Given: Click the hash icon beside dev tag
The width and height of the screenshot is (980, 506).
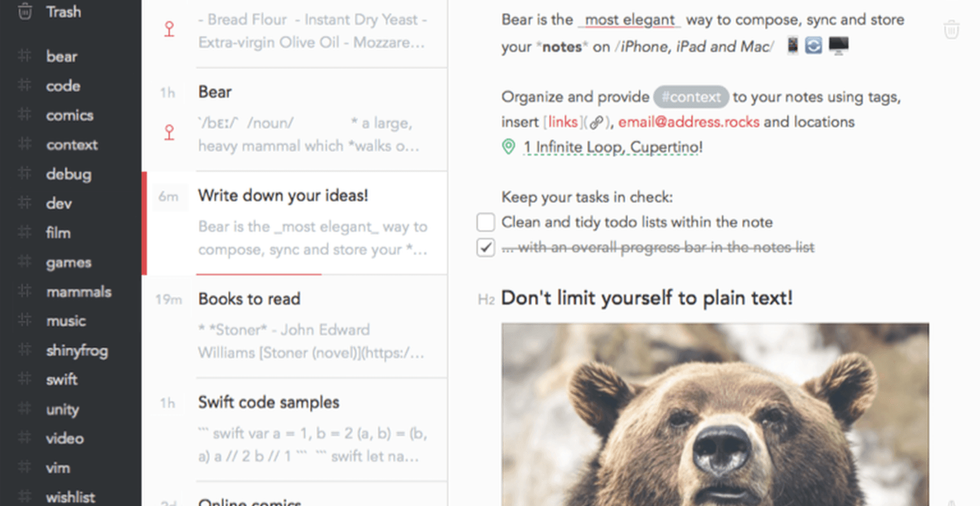Looking at the screenshot, I should click(25, 203).
